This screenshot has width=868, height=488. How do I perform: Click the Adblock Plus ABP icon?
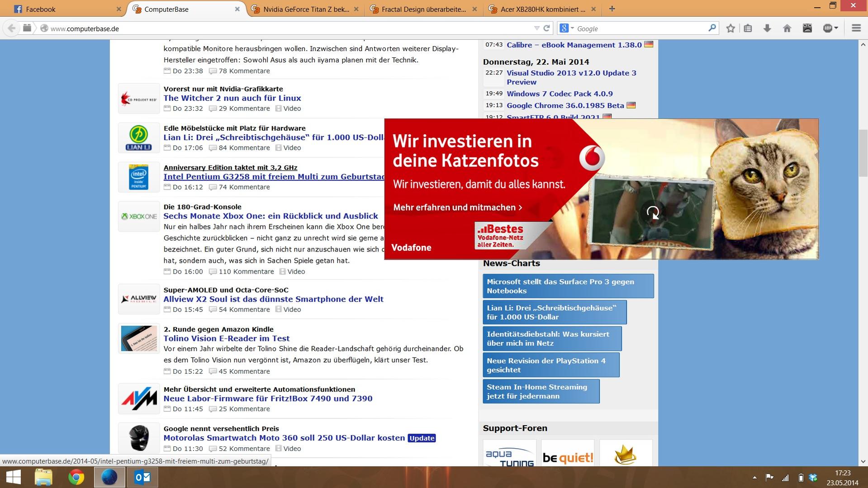point(828,28)
